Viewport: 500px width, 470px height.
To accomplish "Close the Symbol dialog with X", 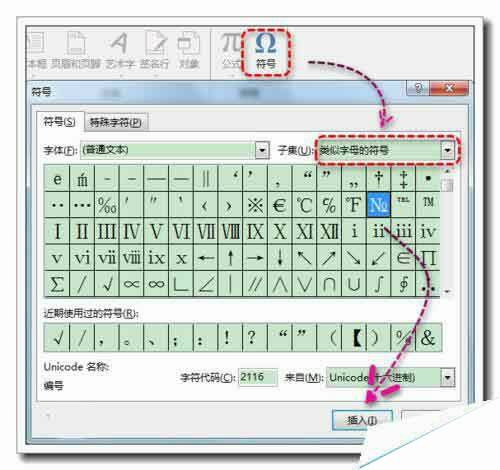I will [x=449, y=88].
